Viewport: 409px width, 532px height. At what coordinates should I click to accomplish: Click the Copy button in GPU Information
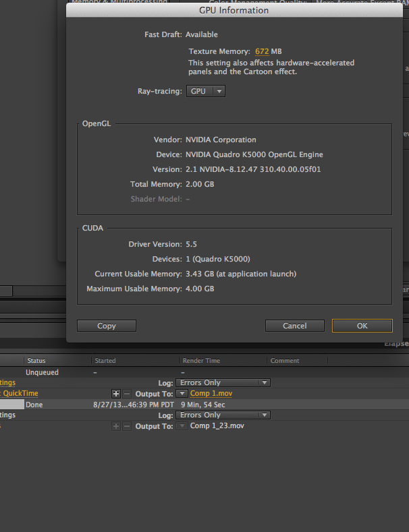pos(107,326)
